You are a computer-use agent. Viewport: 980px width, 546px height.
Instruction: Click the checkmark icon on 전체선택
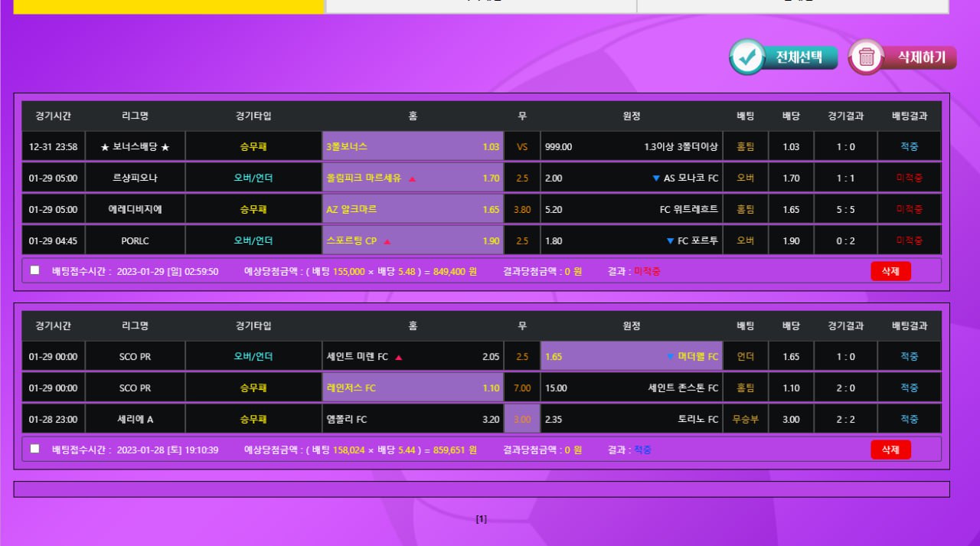747,57
